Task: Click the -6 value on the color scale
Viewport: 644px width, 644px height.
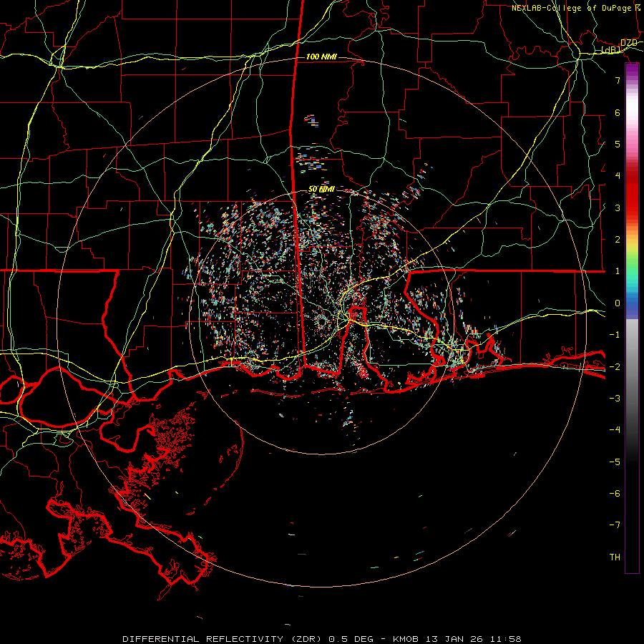Action: tap(615, 493)
